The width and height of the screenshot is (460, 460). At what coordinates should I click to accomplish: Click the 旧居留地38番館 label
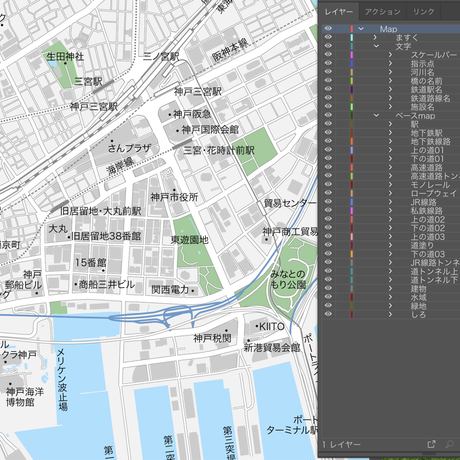point(106,236)
